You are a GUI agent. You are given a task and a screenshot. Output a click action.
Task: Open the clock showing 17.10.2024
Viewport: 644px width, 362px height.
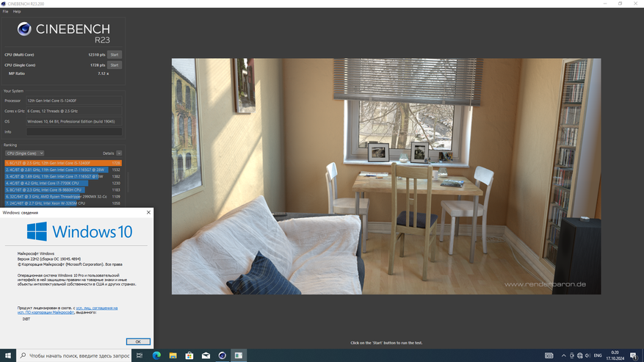tap(615, 355)
